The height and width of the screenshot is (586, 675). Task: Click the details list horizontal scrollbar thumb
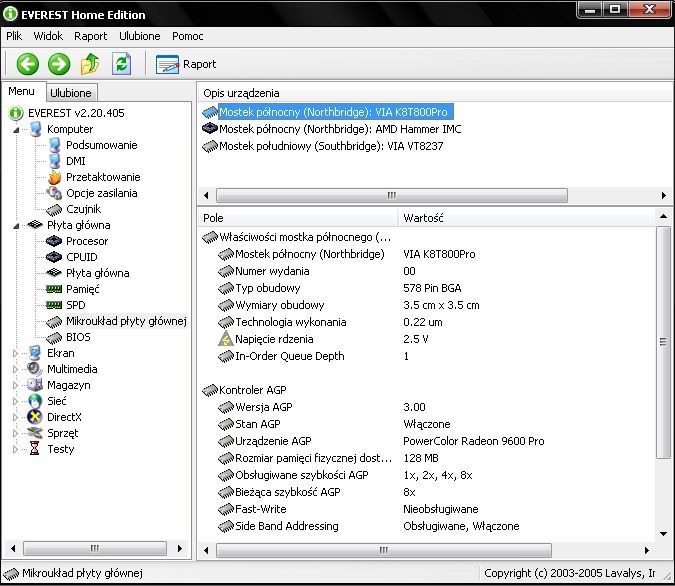[x=384, y=550]
